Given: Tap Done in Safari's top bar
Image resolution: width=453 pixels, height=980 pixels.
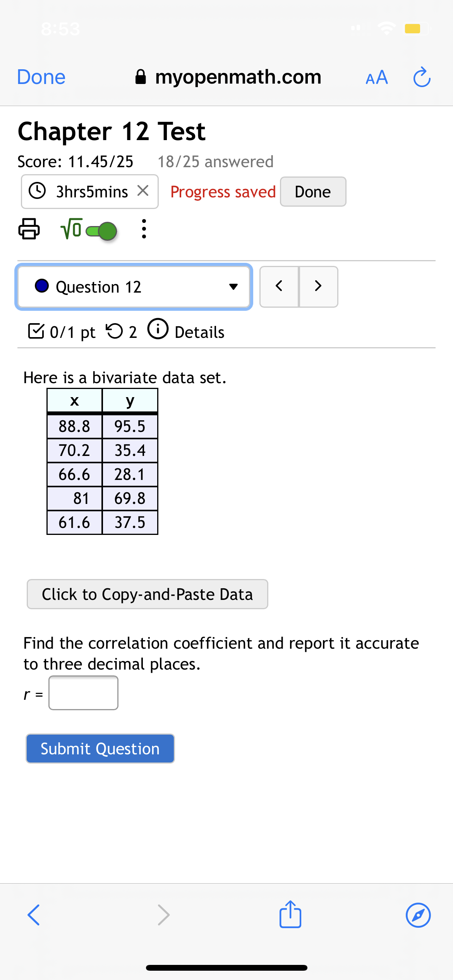Looking at the screenshot, I should [40, 77].
